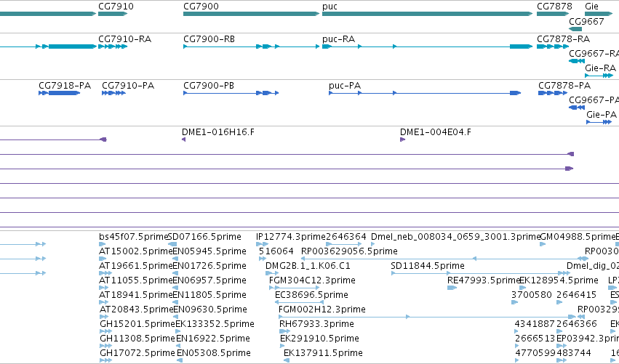Click the 4770599 feature label
The height and width of the screenshot is (364, 619).
coord(535,353)
